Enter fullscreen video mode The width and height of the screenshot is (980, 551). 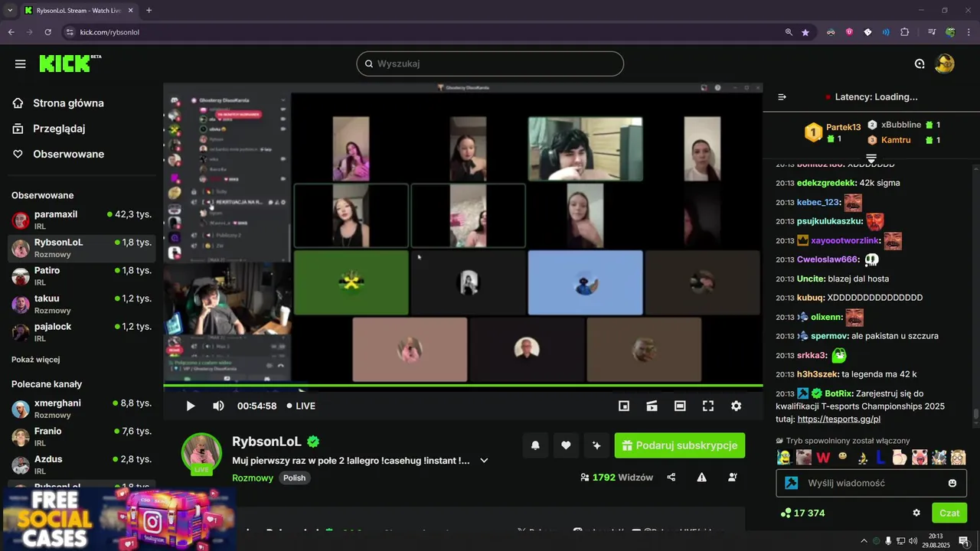point(708,406)
